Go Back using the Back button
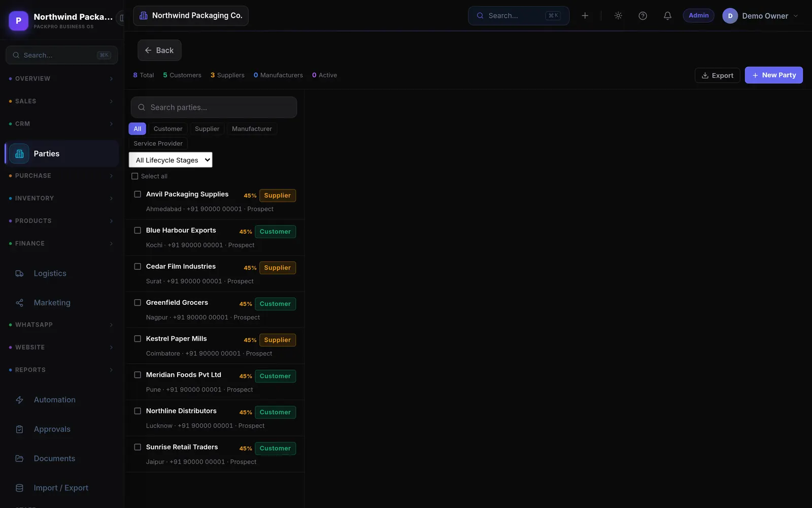The height and width of the screenshot is (508, 812). pos(159,50)
